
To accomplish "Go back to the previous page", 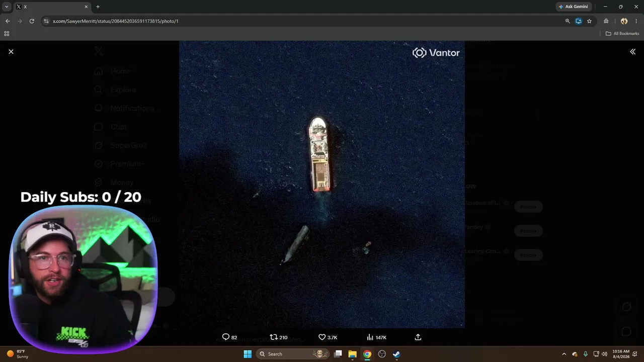I will (x=8, y=21).
